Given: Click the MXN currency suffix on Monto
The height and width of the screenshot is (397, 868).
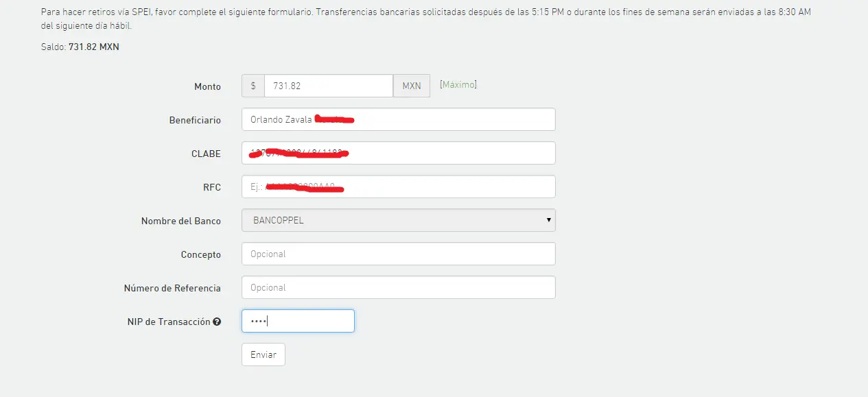Looking at the screenshot, I should 412,86.
